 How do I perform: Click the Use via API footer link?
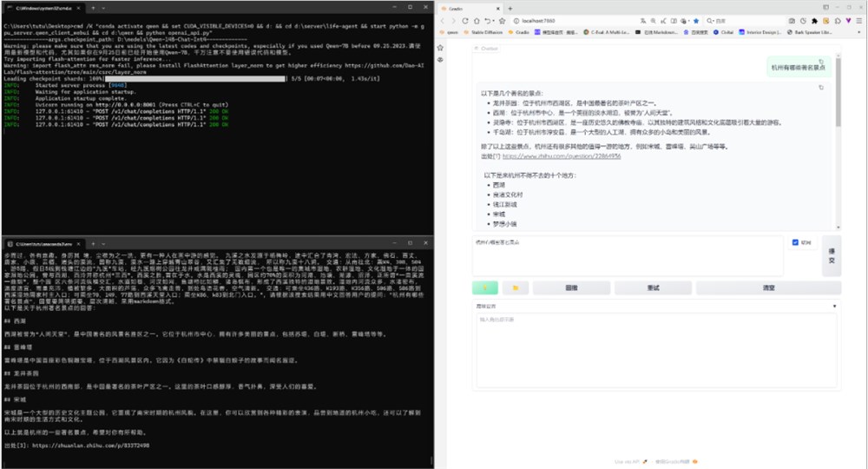[630, 461]
